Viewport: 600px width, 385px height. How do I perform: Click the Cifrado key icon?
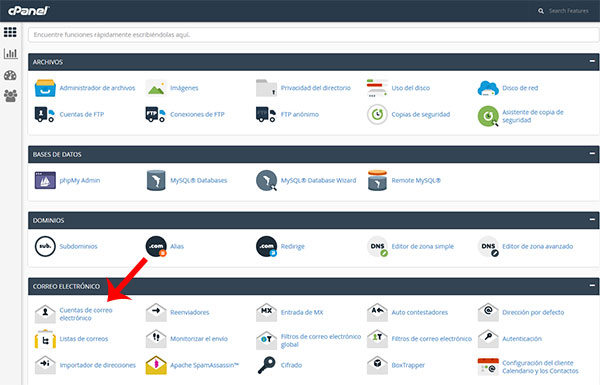(266, 365)
